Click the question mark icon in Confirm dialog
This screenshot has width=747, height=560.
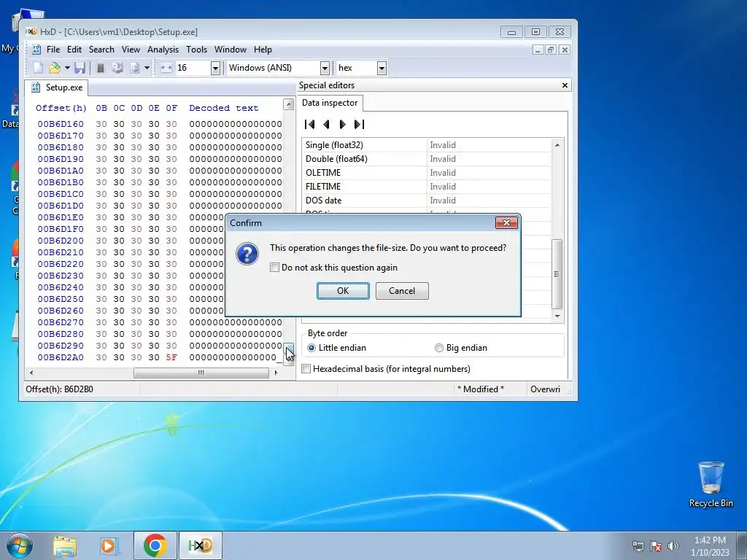(x=247, y=254)
